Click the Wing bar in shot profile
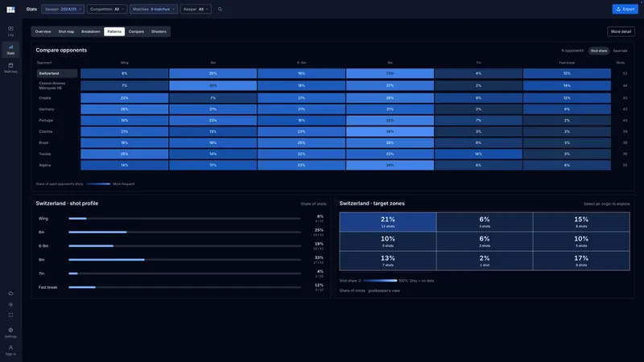The height and width of the screenshot is (362, 644). (x=185, y=218)
